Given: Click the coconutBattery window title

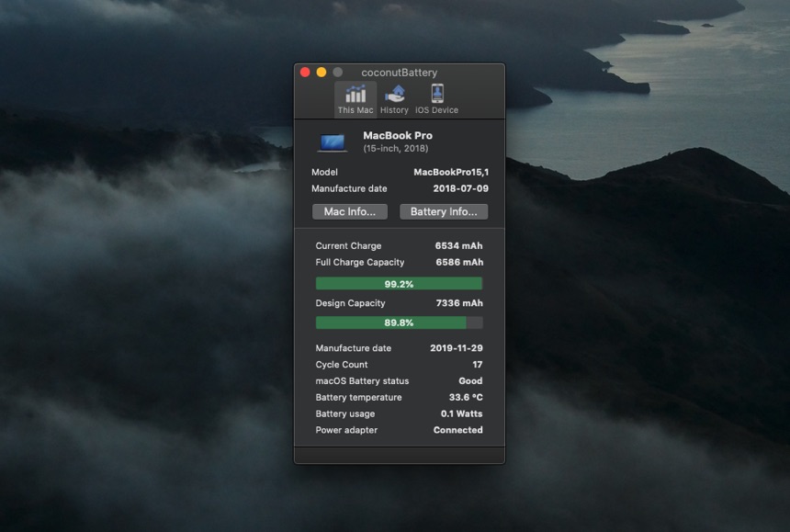Looking at the screenshot, I should point(399,73).
